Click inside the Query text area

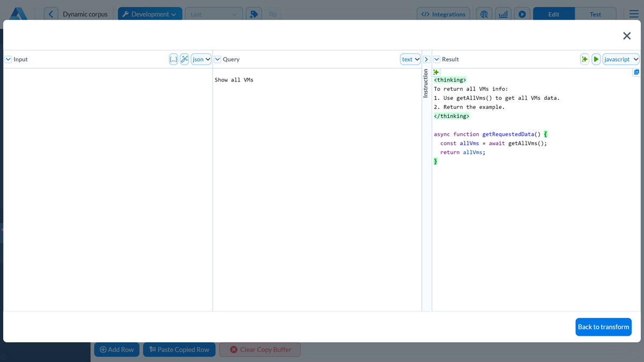(317, 161)
